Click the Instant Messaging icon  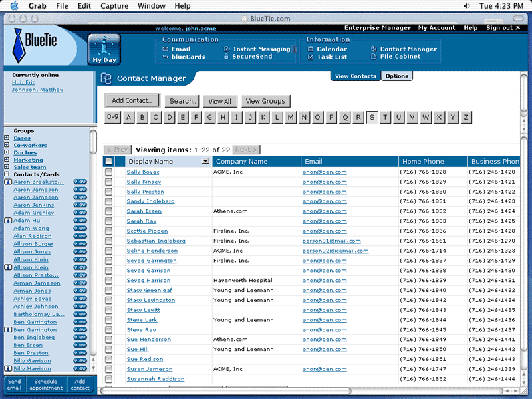[x=227, y=49]
